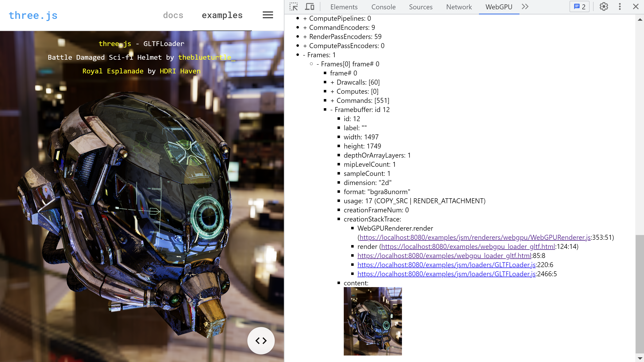Select the 'id: 12' row text

point(352,119)
